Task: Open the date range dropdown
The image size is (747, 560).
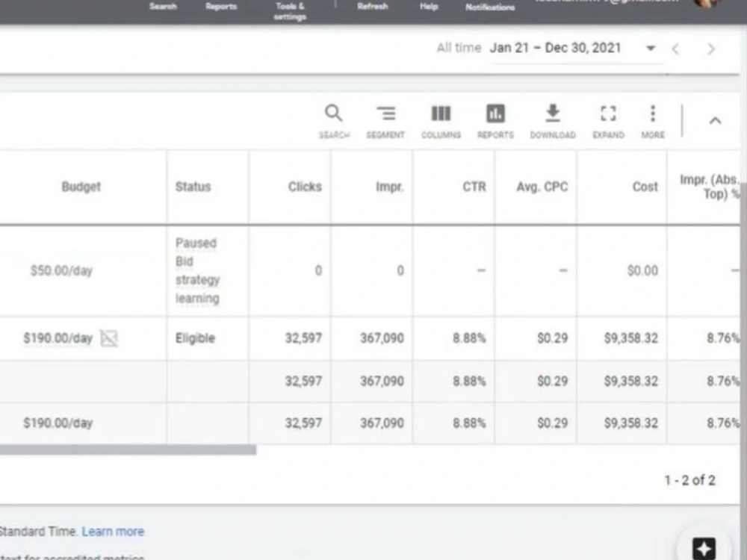Action: coord(651,48)
